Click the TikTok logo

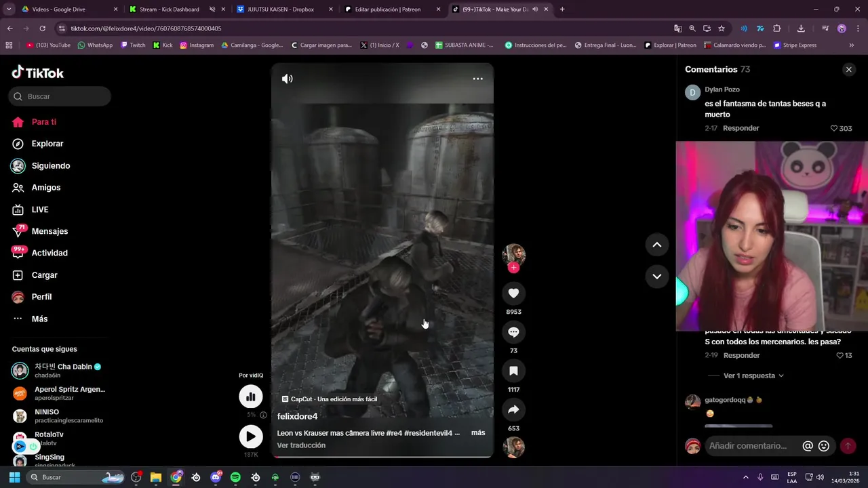point(38,73)
